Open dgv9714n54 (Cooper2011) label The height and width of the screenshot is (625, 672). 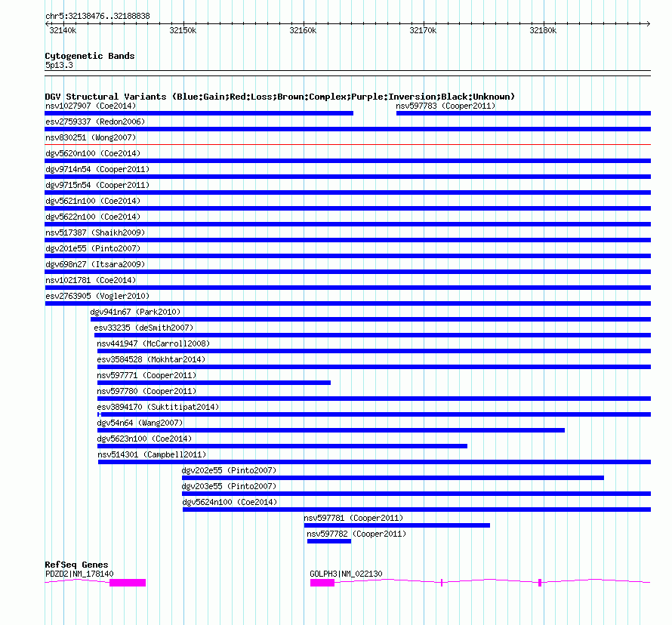tap(97, 169)
